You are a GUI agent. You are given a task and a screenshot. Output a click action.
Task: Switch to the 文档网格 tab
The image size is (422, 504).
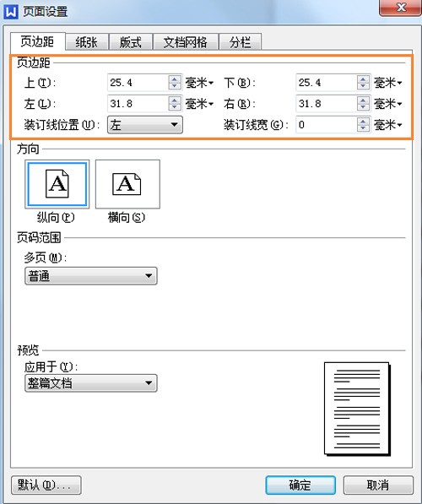(186, 42)
